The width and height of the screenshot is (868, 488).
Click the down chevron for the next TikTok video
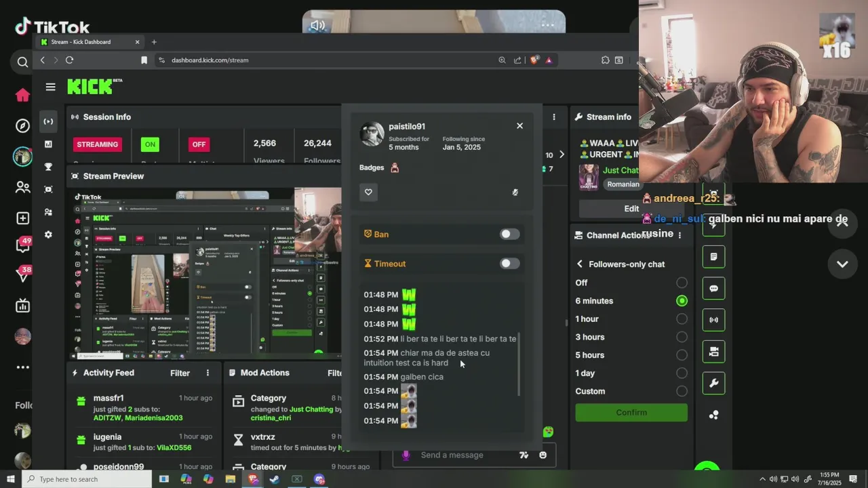click(x=842, y=264)
